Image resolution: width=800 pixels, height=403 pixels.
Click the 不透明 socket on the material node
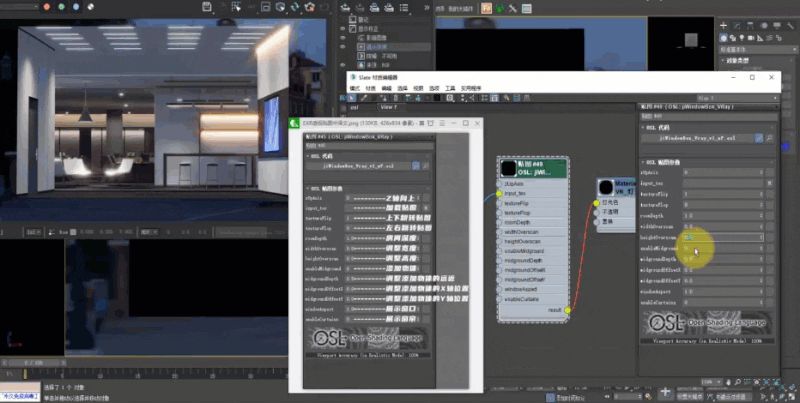click(x=596, y=212)
